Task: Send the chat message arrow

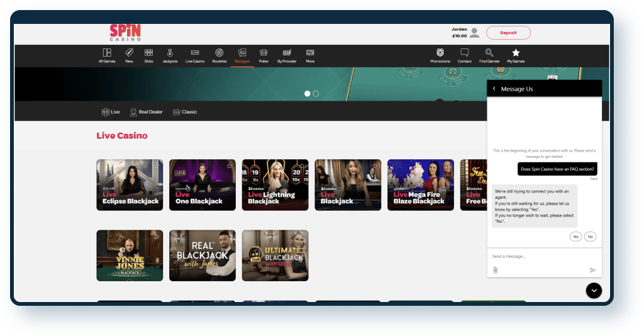Action: tap(592, 270)
